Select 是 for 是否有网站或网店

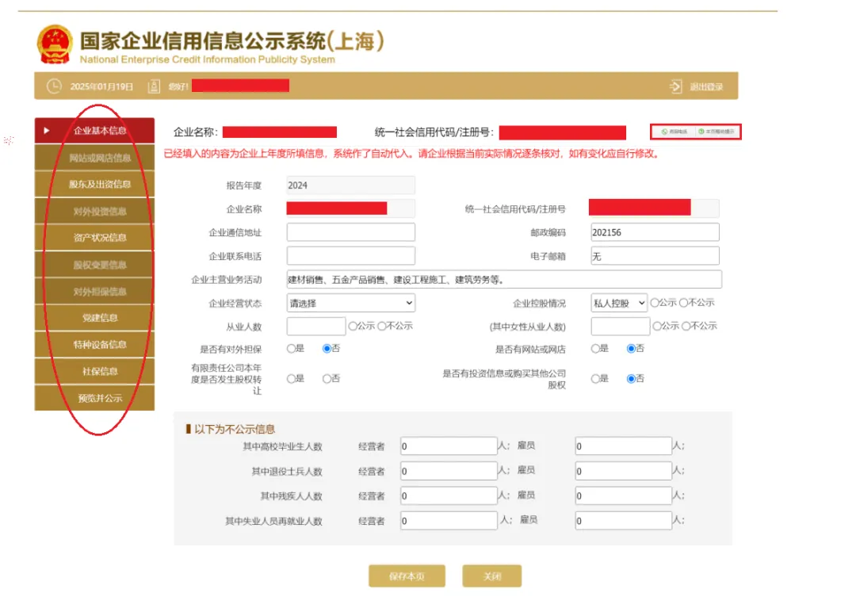595,348
